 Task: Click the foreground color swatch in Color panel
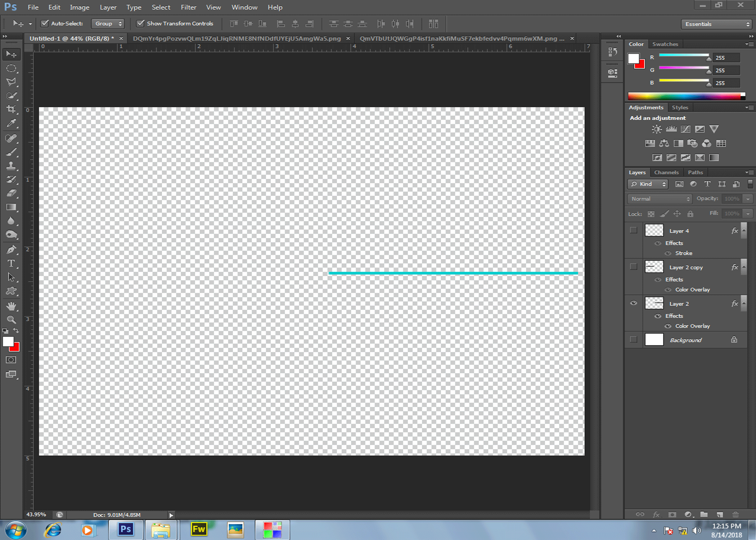(x=633, y=58)
